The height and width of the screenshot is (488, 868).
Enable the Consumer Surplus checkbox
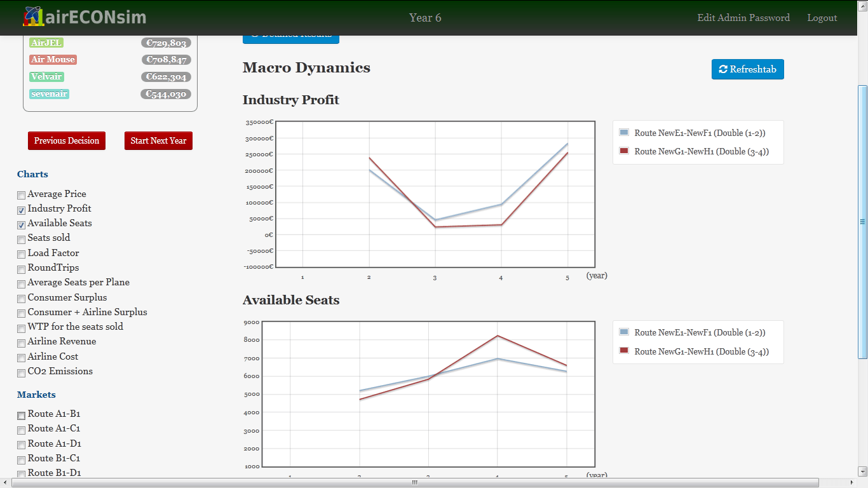21,299
